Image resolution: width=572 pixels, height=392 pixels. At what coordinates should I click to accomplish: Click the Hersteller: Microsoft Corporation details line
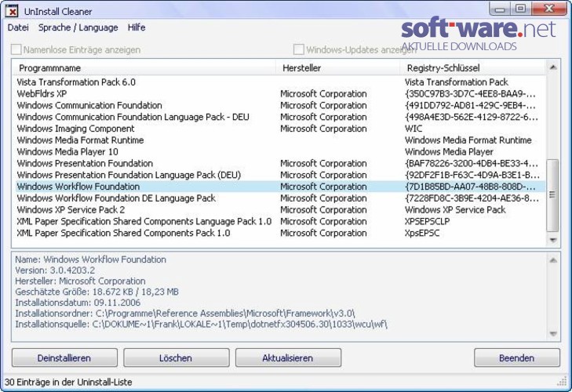[80, 281]
